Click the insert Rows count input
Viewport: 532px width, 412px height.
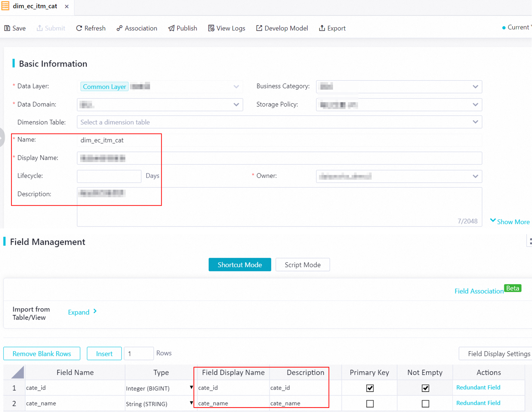pos(139,354)
